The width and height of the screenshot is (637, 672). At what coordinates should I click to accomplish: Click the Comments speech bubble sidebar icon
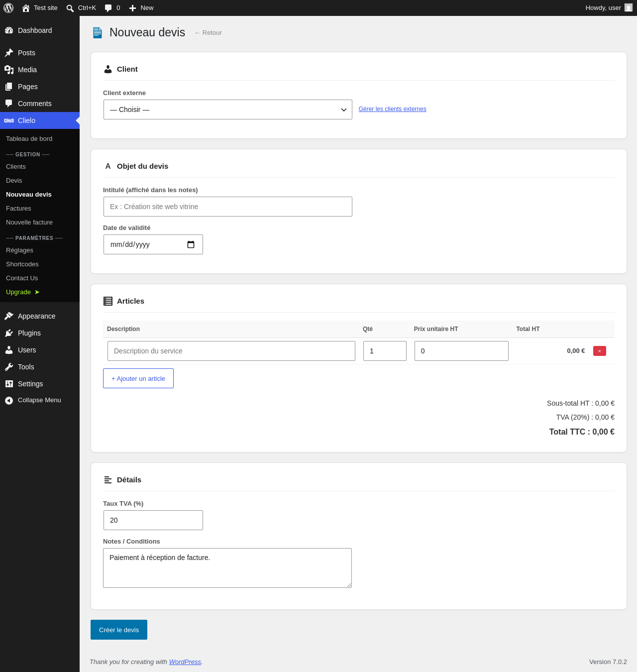[9, 104]
